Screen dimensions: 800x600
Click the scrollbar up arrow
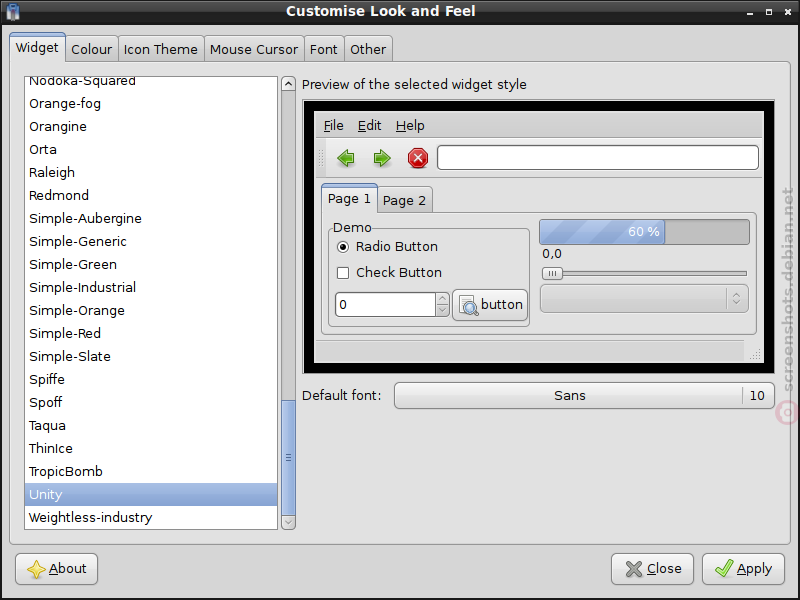coord(288,84)
